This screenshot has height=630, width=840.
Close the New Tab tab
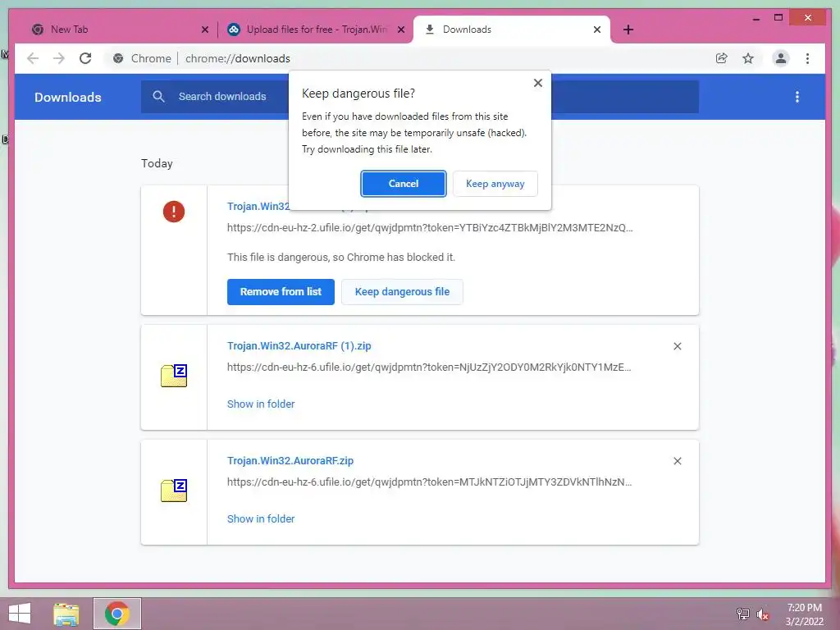(204, 30)
